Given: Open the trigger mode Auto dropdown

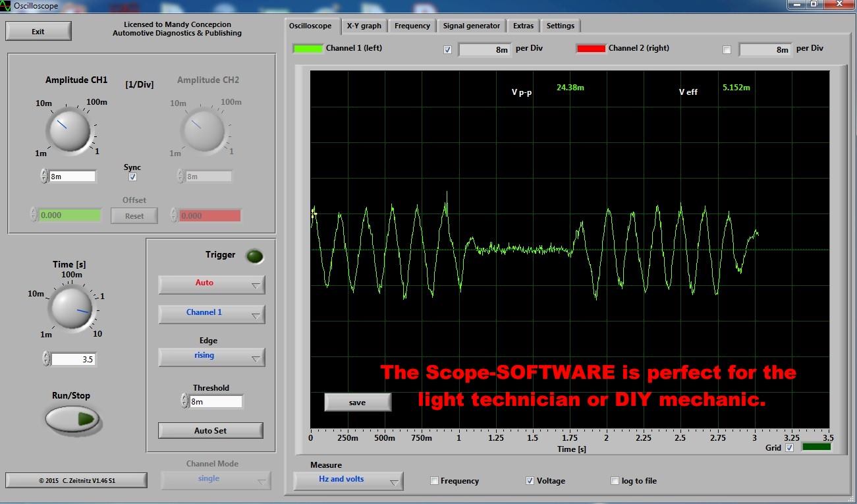Looking at the screenshot, I should point(211,284).
